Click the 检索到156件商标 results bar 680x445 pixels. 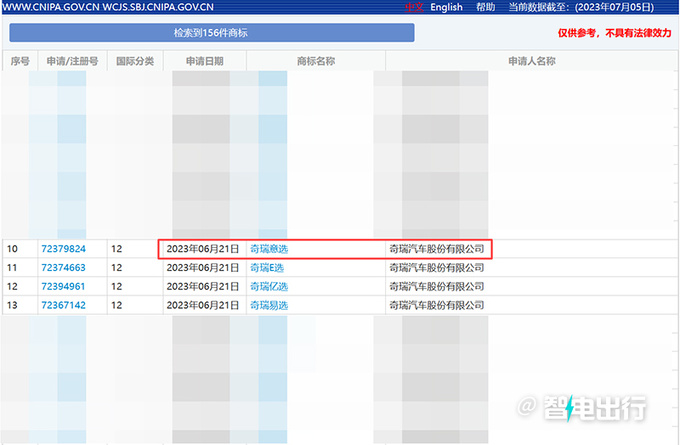point(212,33)
